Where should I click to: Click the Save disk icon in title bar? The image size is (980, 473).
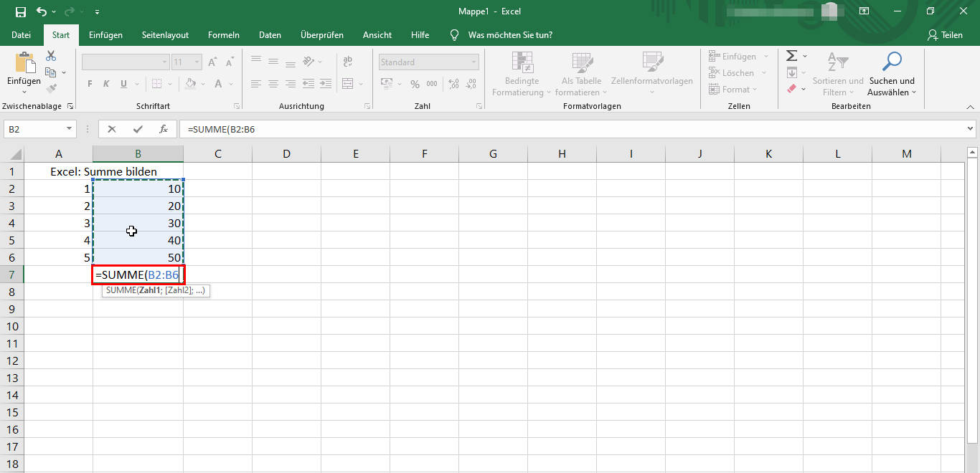coord(20,11)
